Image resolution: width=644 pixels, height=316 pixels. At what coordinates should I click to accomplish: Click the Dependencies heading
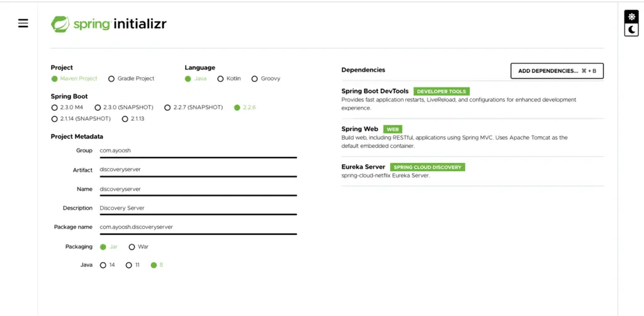(363, 70)
